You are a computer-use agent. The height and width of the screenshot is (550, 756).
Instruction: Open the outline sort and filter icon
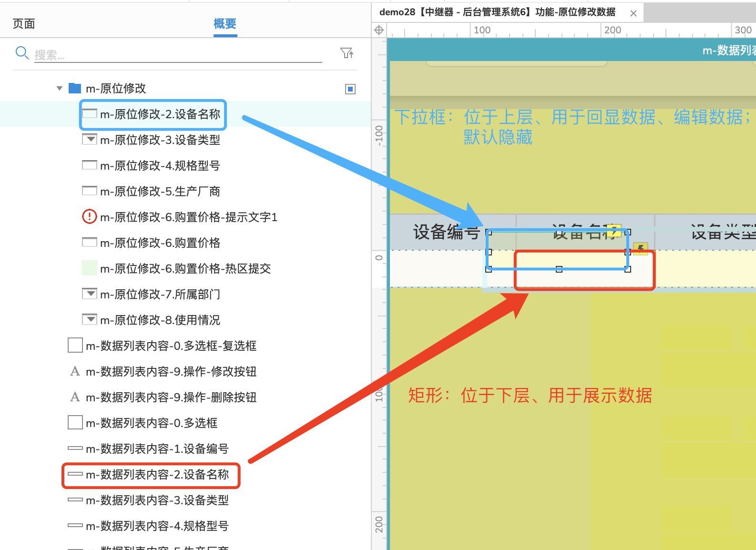point(347,53)
